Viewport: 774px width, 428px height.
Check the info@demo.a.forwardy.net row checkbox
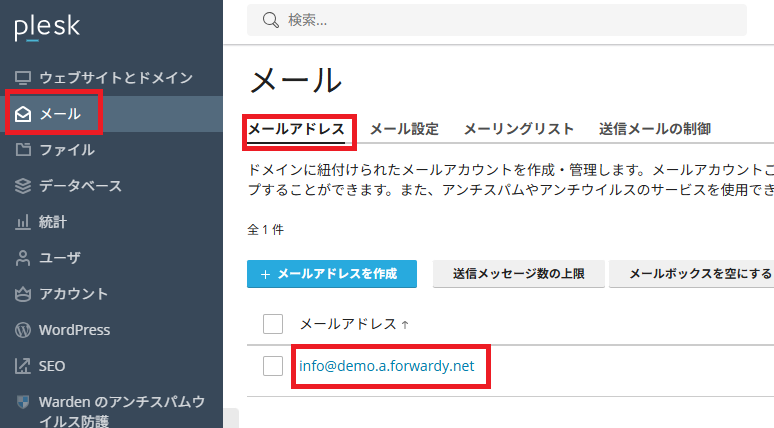[273, 366]
